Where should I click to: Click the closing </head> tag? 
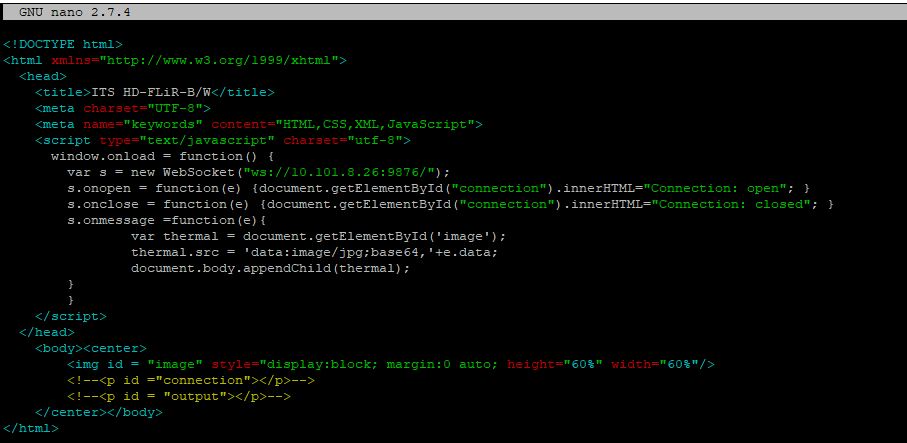click(x=47, y=333)
